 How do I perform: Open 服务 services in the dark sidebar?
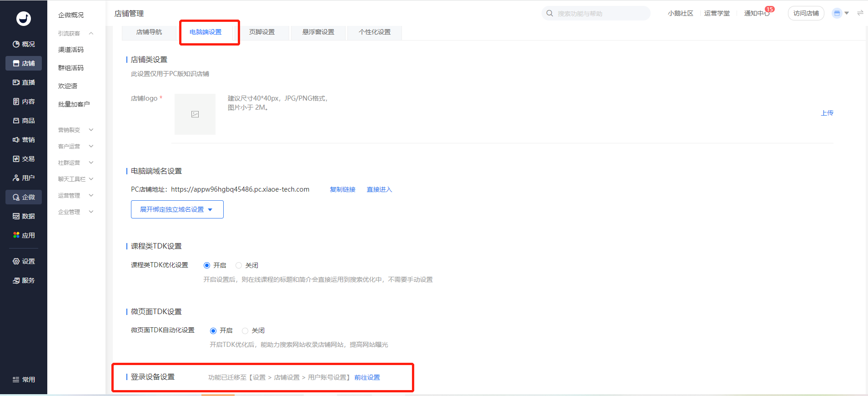[24, 280]
